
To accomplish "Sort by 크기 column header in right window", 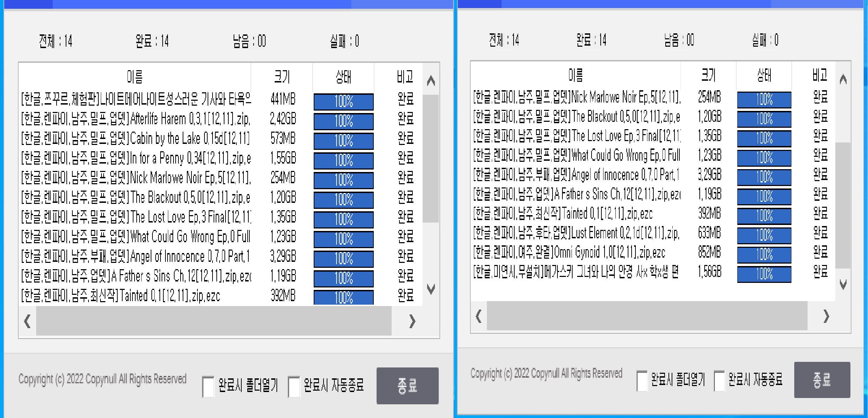I will 708,75.
